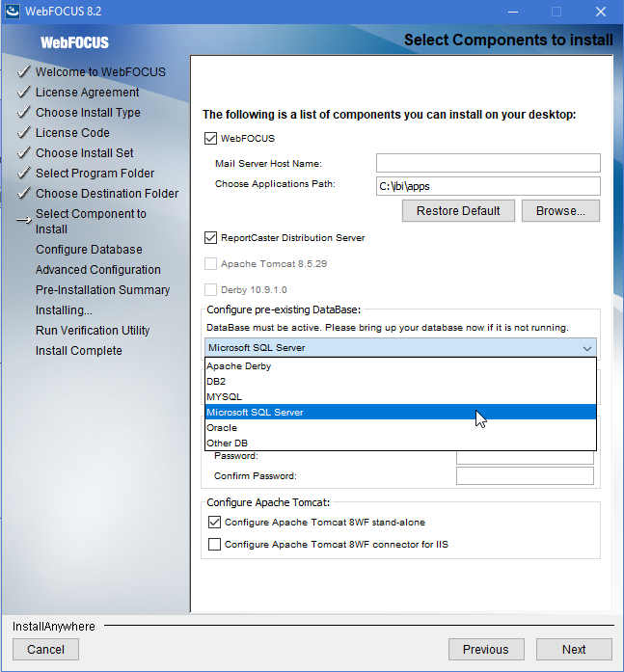Uncheck ReportCaster Distribution Server checkbox
The image size is (624, 672).
coord(210,237)
